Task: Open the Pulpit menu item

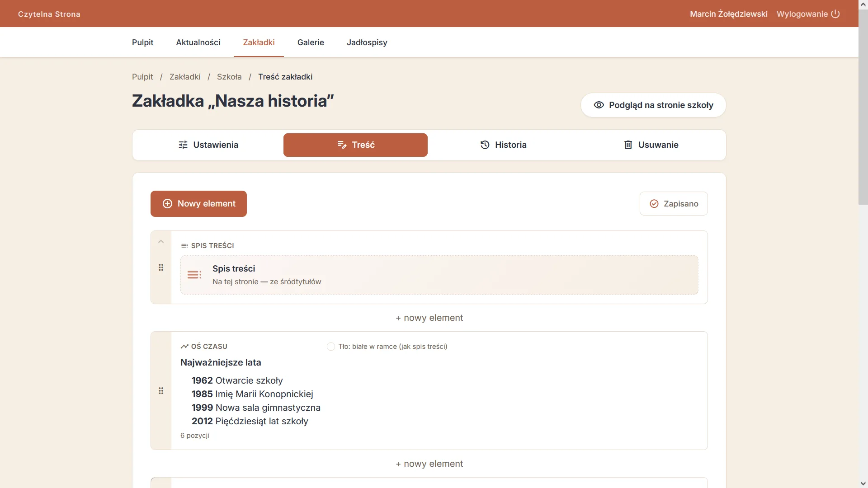Action: coord(143,42)
